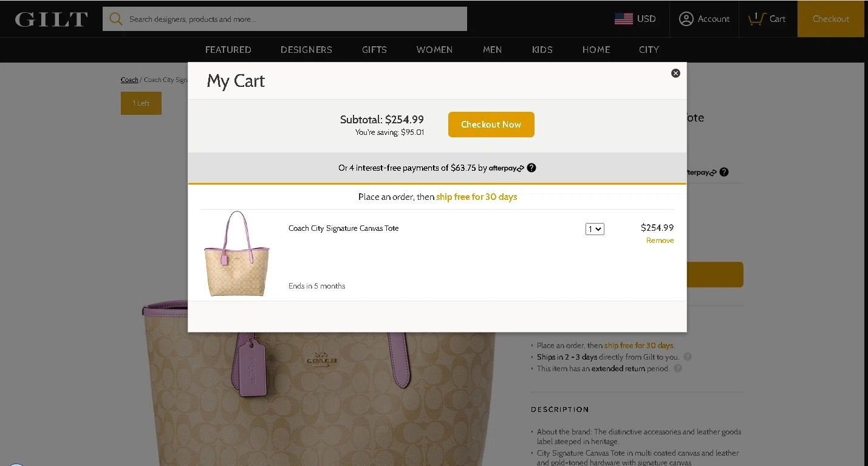Image resolution: width=868 pixels, height=466 pixels.
Task: Click the Checkout button in header
Action: 830,19
